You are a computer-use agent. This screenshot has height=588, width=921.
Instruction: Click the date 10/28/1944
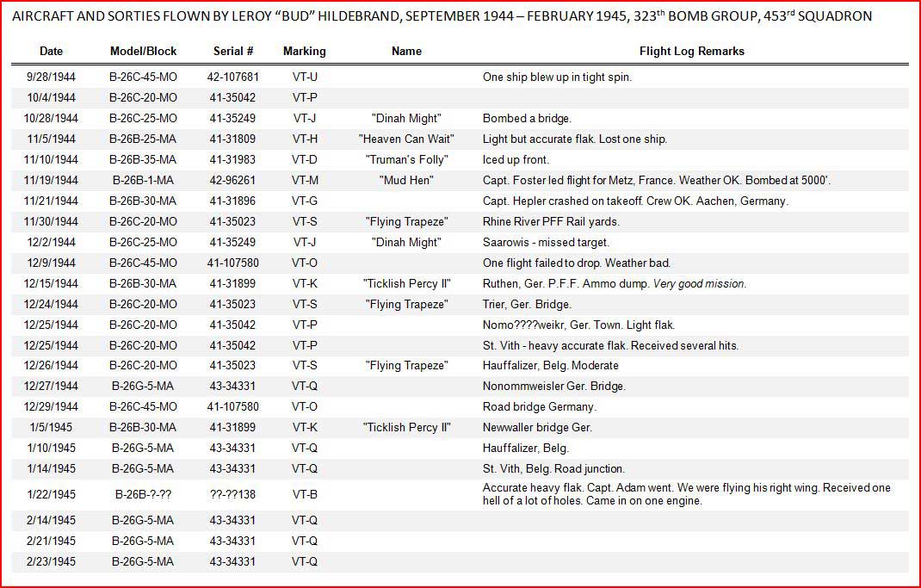(51, 118)
